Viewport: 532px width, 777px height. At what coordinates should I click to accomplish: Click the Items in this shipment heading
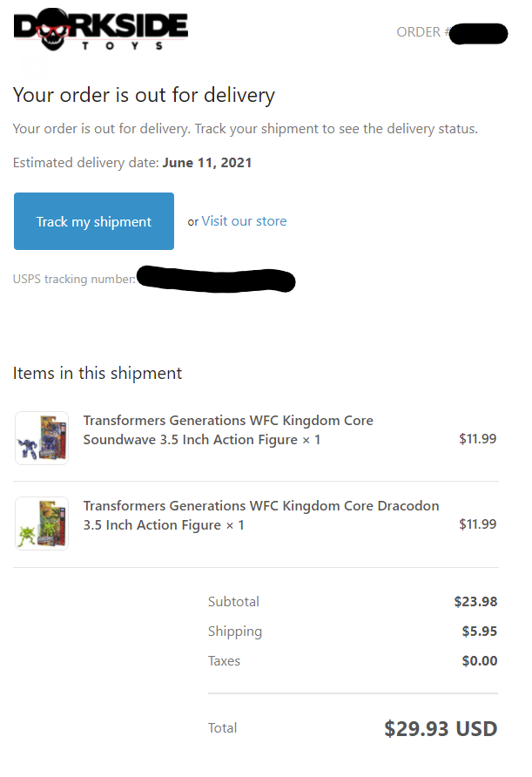pos(98,374)
